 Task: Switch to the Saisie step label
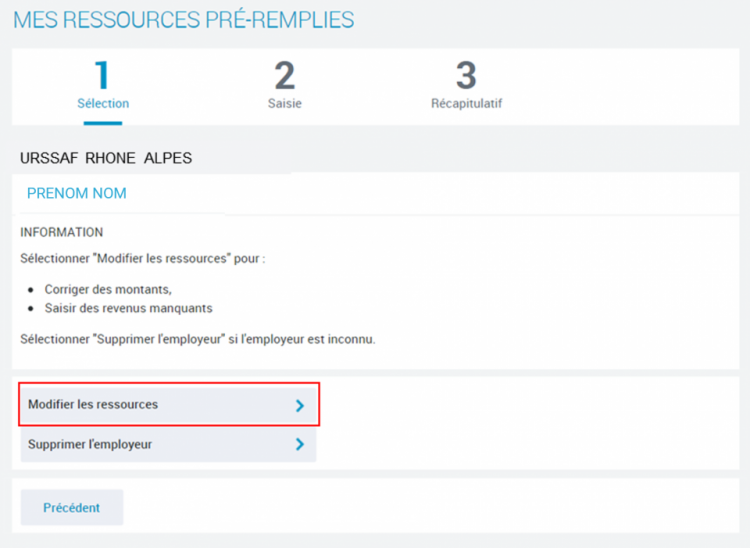click(285, 103)
